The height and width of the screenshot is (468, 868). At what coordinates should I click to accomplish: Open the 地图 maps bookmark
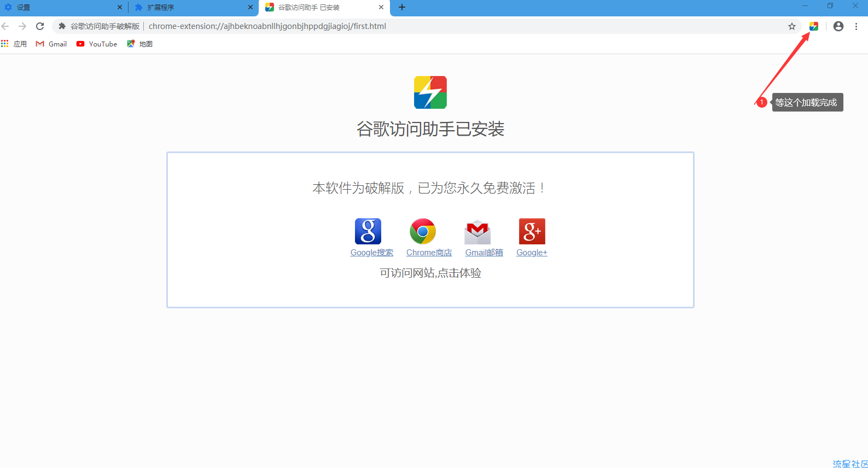coord(140,44)
